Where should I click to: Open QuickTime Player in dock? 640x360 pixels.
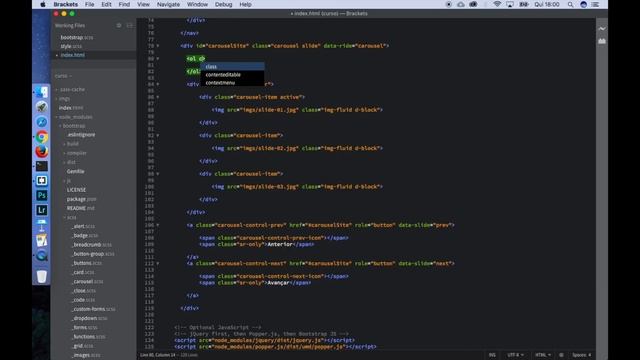[42, 256]
